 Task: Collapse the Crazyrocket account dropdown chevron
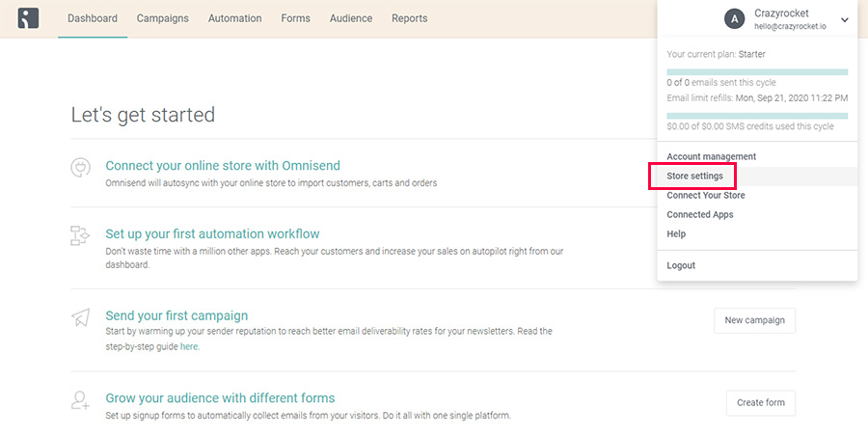coord(844,20)
